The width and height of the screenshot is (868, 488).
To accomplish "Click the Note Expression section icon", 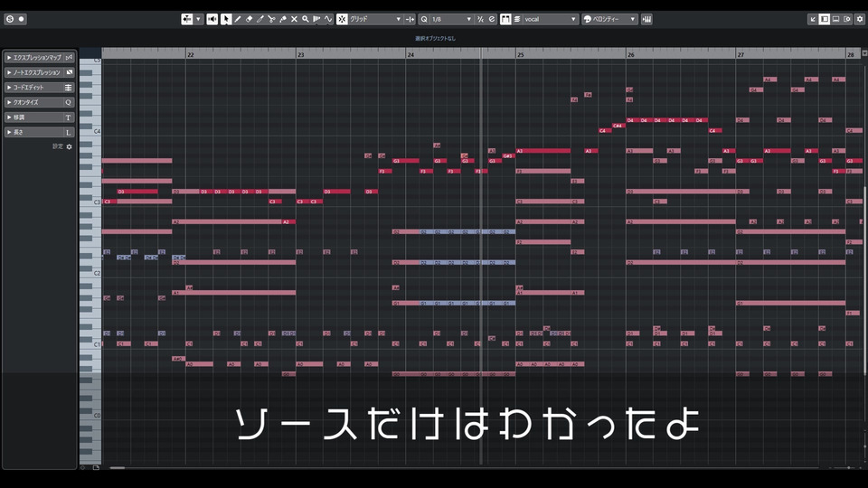I will [x=69, y=72].
